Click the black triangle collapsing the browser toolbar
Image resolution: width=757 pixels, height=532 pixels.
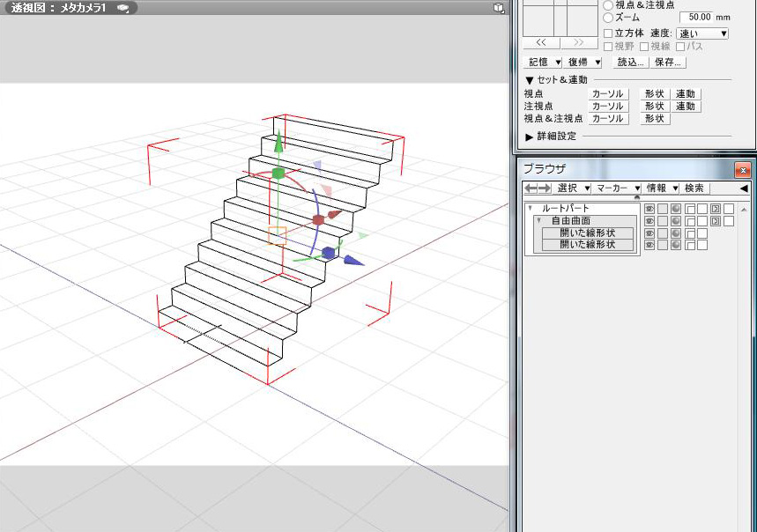(744, 188)
